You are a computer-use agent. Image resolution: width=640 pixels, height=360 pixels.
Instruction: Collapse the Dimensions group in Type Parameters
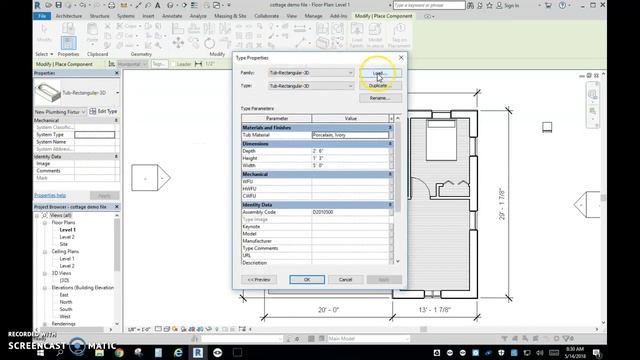tap(390, 144)
